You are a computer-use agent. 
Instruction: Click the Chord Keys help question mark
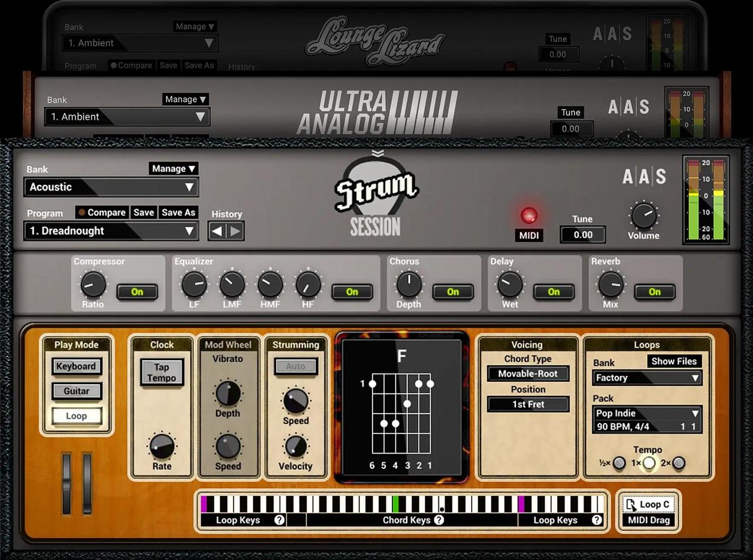coord(439,520)
